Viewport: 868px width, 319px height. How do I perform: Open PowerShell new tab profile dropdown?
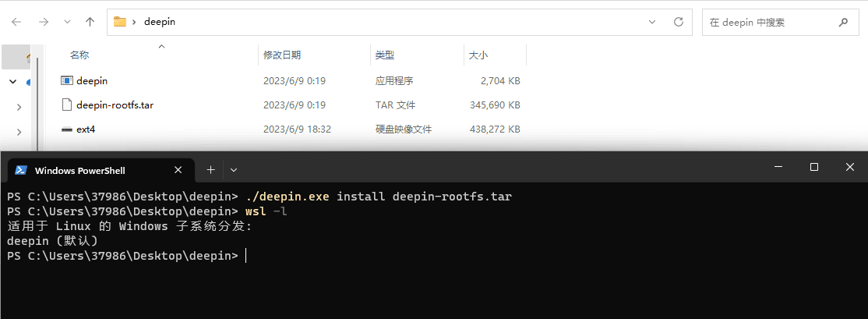pos(234,169)
